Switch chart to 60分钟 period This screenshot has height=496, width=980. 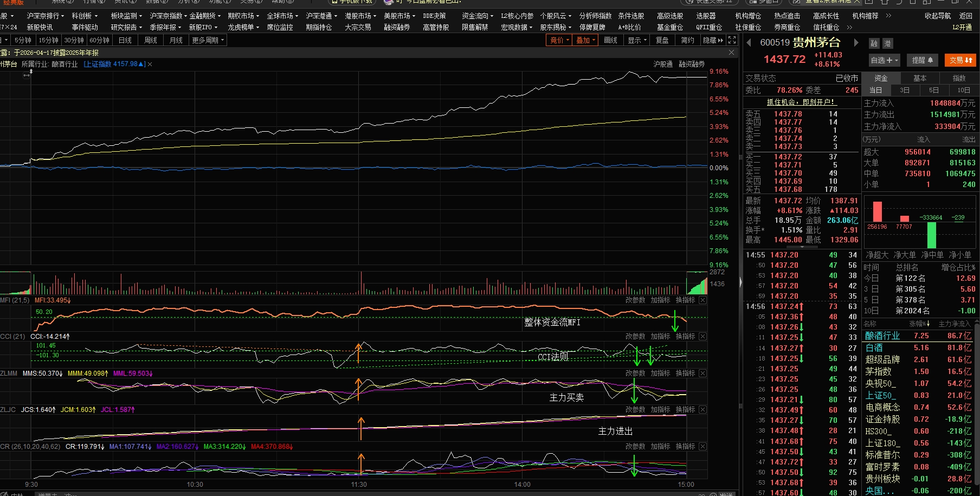coord(99,40)
